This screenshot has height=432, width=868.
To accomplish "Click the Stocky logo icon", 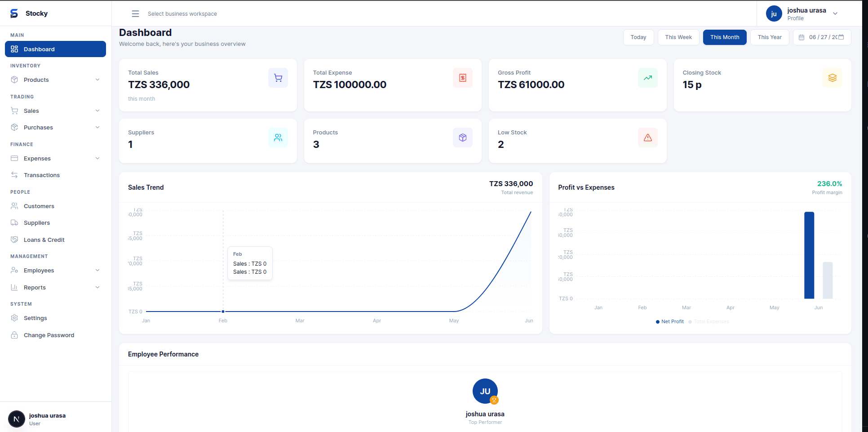I will pos(14,13).
